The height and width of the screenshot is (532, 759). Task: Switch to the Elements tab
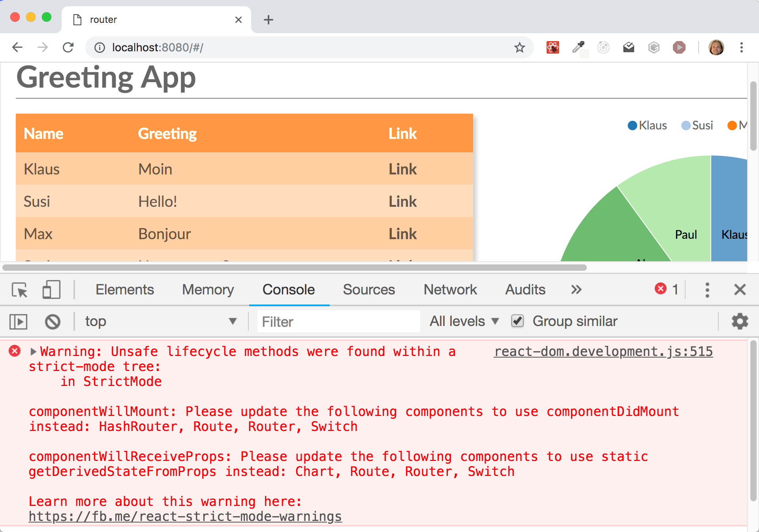click(125, 290)
